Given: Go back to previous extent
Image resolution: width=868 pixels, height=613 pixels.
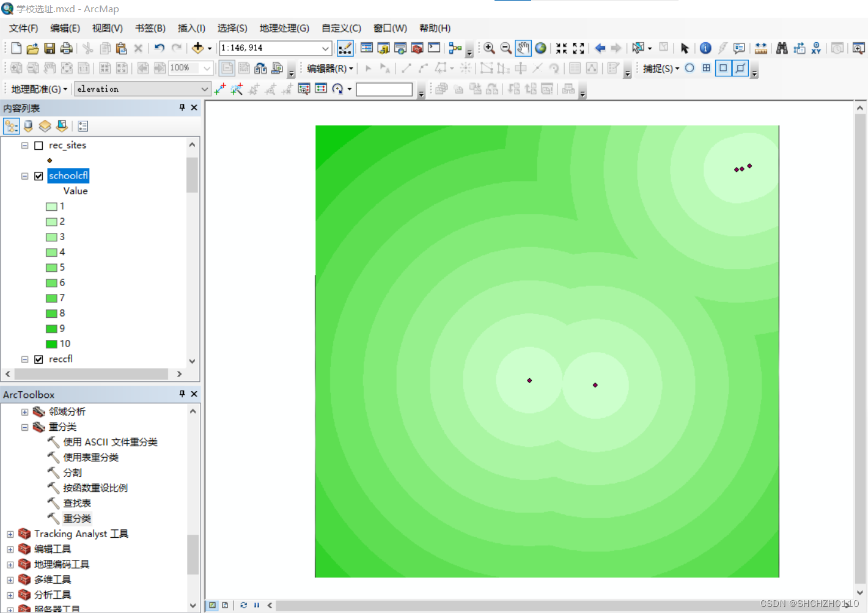Looking at the screenshot, I should (x=600, y=48).
